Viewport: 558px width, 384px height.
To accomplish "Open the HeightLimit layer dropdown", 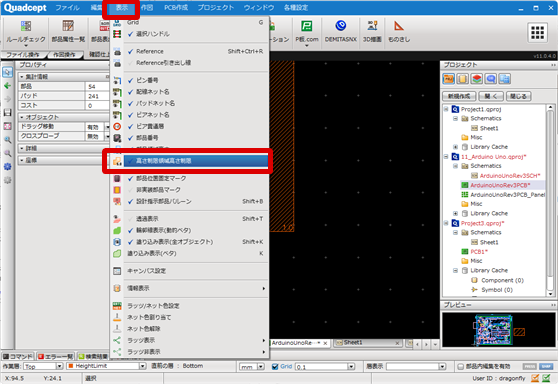I will 142,366.
